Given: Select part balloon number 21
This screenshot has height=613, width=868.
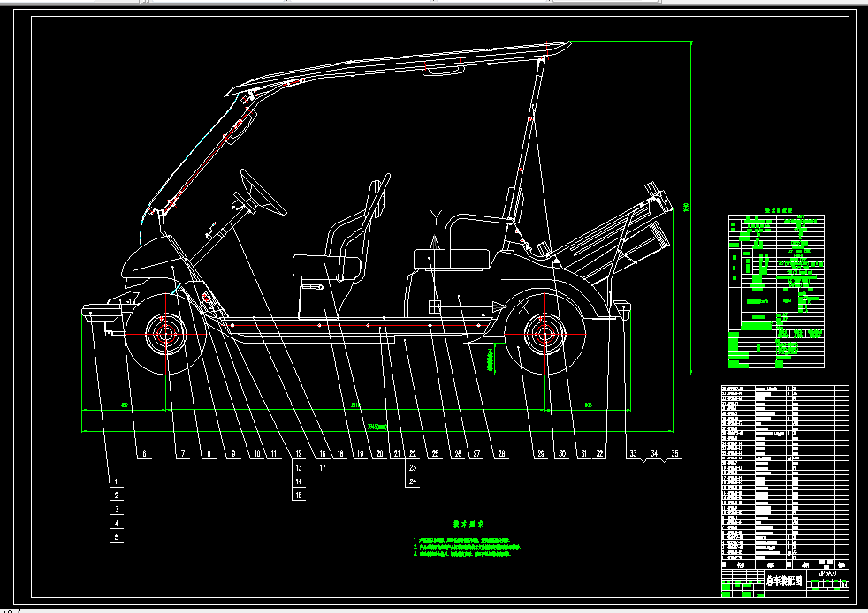Looking at the screenshot, I should pos(397,454).
